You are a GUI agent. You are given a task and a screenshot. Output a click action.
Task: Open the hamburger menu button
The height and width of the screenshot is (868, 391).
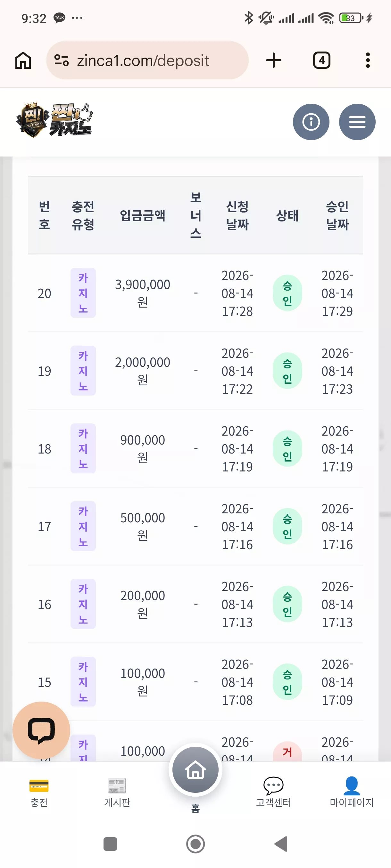click(357, 122)
